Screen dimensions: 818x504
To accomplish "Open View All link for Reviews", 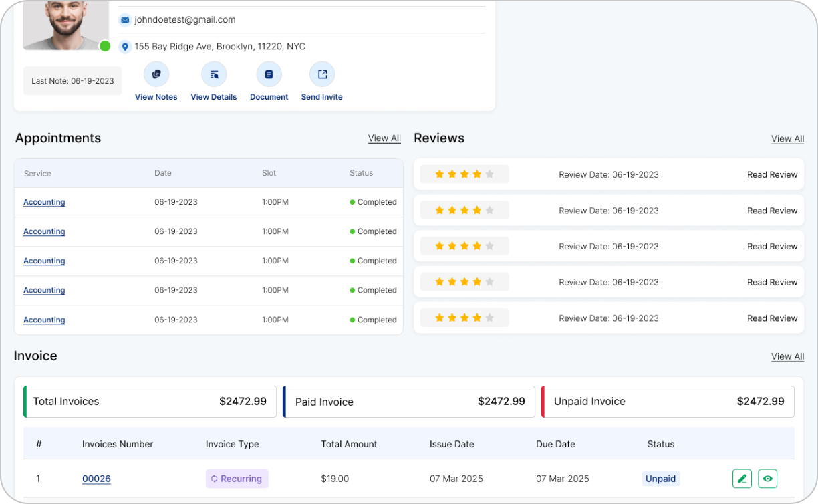I will point(787,139).
